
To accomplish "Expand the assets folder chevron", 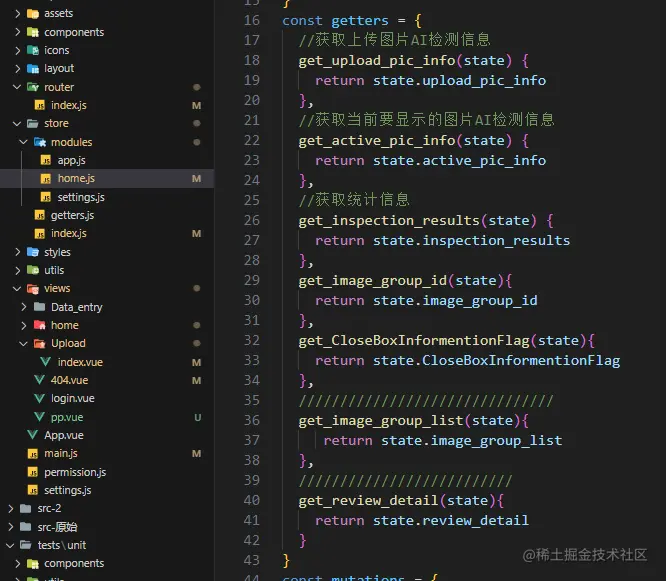I will (x=17, y=14).
